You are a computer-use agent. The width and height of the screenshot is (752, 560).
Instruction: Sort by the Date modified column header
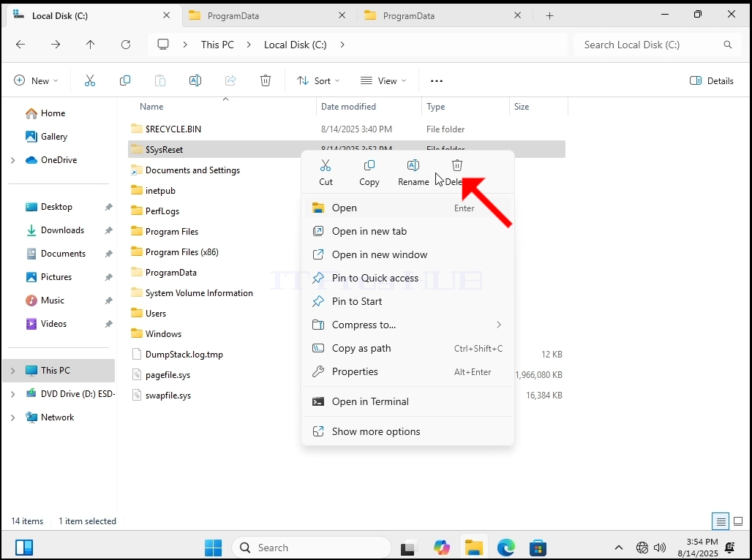(369, 107)
